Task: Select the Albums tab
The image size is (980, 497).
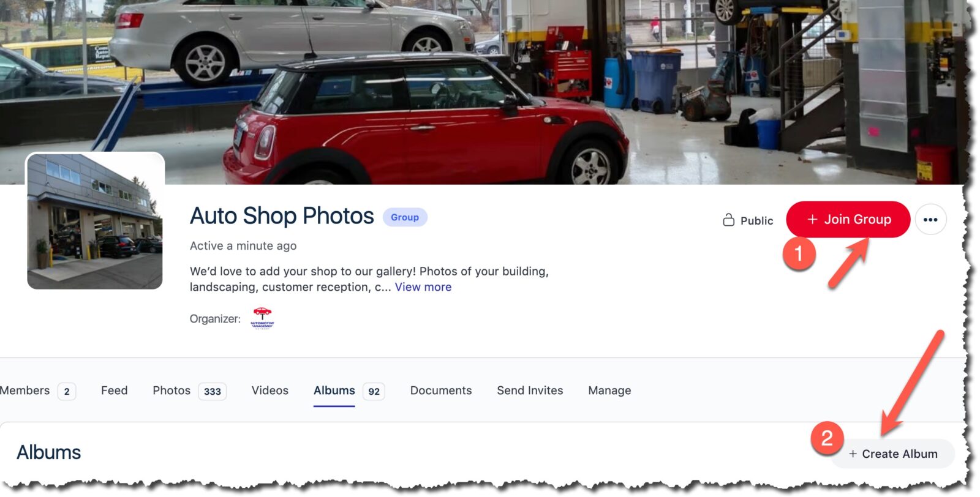Action: pos(334,390)
